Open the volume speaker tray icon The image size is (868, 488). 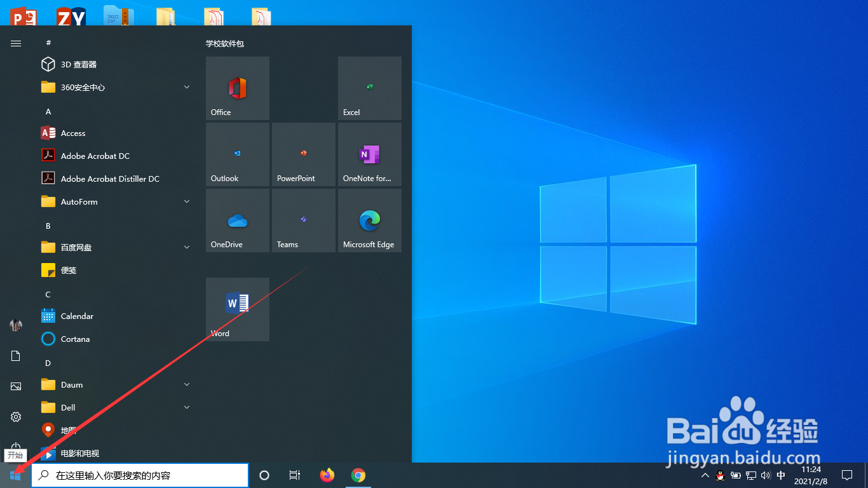pyautogui.click(x=766, y=475)
